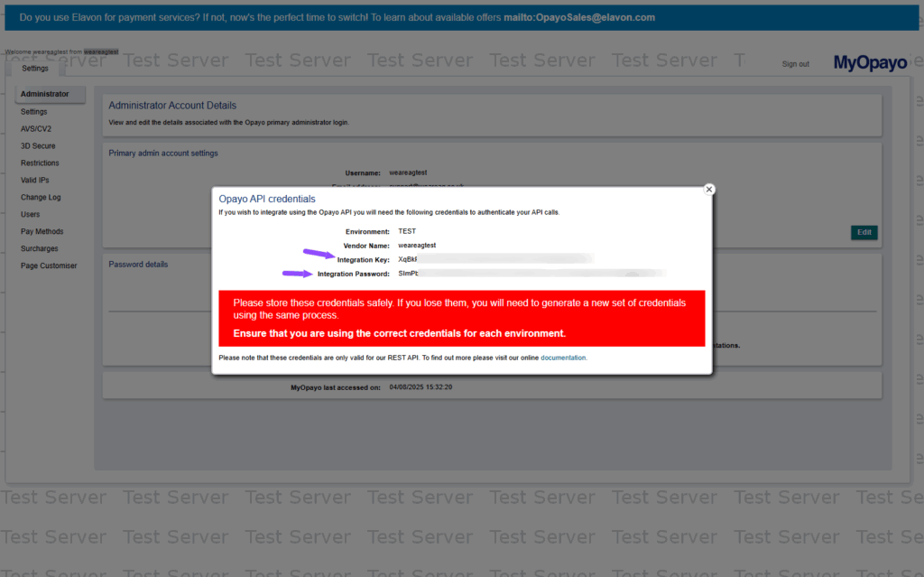Click the Integration Password value
Screen dimensions: 924x577
pyautogui.click(x=532, y=274)
